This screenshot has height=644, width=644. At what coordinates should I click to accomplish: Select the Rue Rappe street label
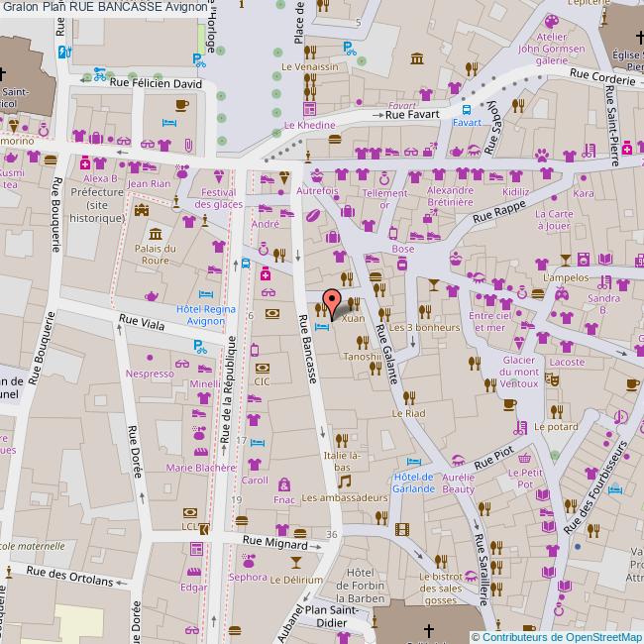tap(499, 211)
